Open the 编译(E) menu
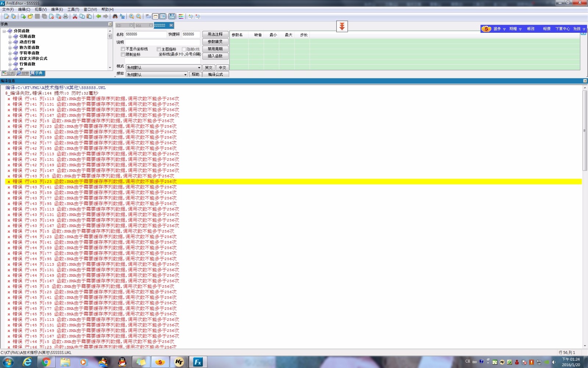This screenshot has width=588, height=368. pyautogui.click(x=57, y=10)
